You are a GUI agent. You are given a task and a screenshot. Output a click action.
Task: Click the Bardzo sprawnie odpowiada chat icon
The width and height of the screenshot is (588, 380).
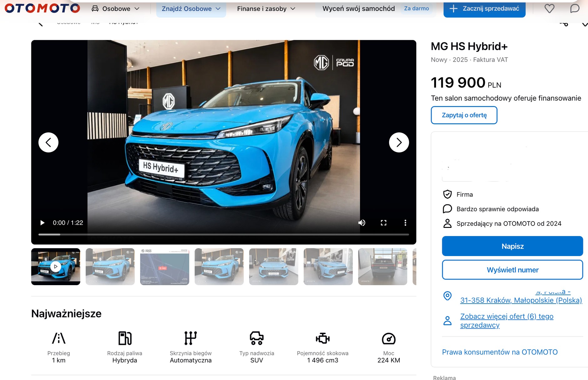(x=448, y=209)
